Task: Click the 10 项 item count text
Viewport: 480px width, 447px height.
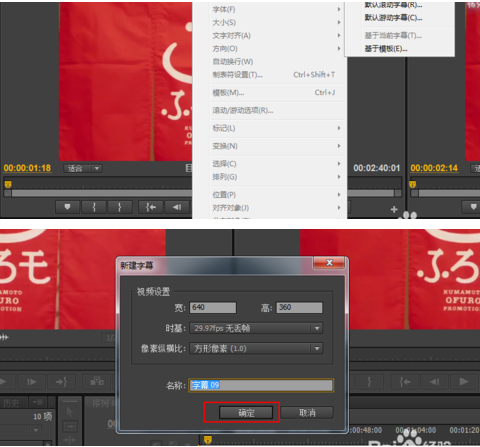Action: [x=43, y=416]
